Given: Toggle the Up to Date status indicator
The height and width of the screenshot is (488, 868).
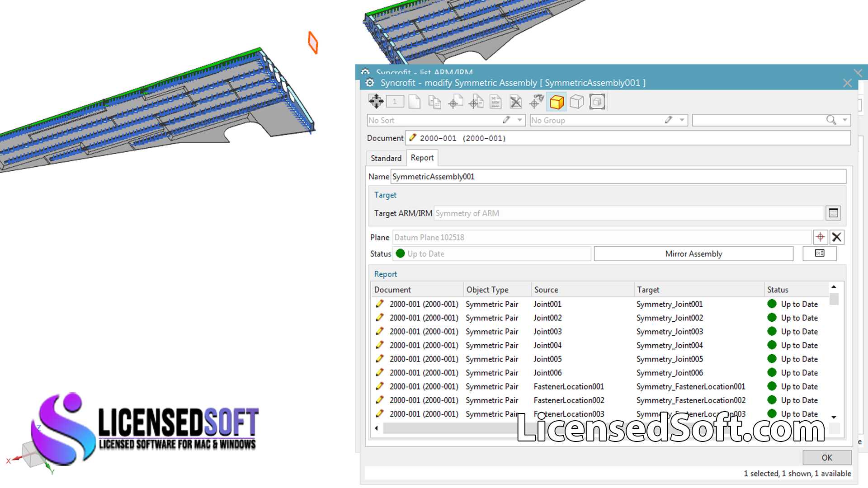Looking at the screenshot, I should click(x=400, y=253).
